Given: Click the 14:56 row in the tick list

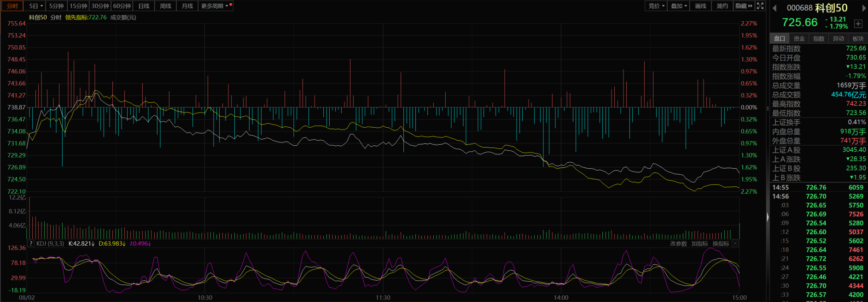Looking at the screenshot, I should pos(818,196).
